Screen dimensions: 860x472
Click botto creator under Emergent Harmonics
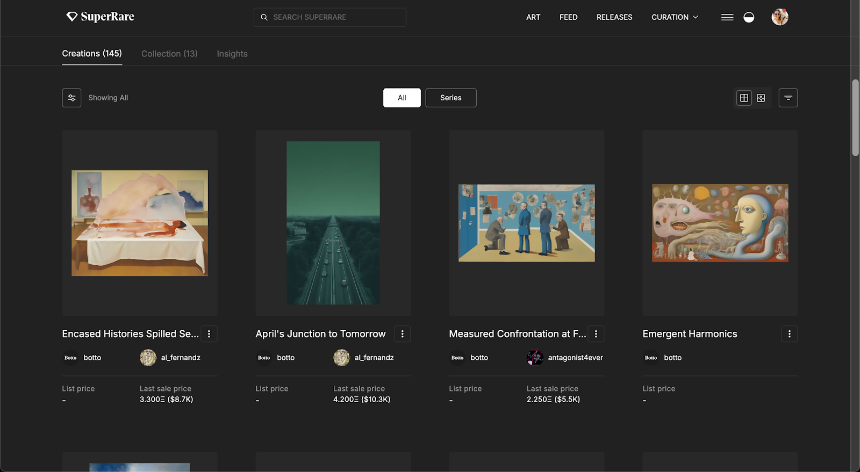pyautogui.click(x=663, y=357)
